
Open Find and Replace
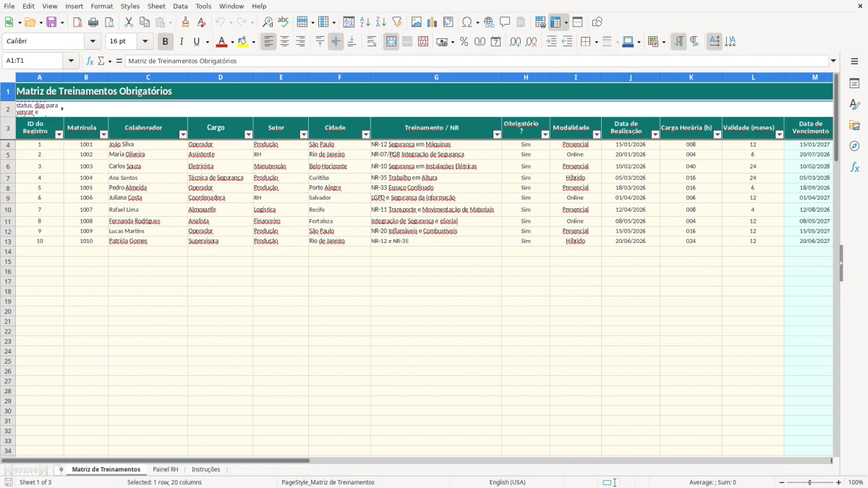pos(268,22)
